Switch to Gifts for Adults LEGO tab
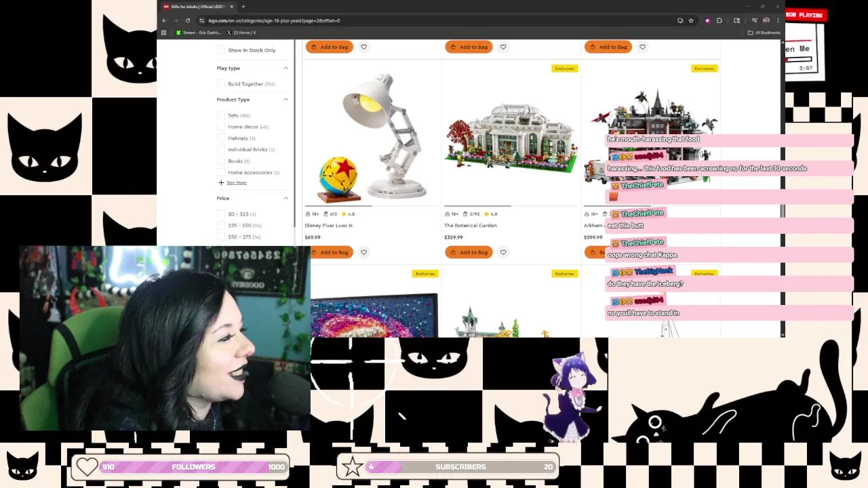The width and height of the screenshot is (868, 488). (x=198, y=7)
